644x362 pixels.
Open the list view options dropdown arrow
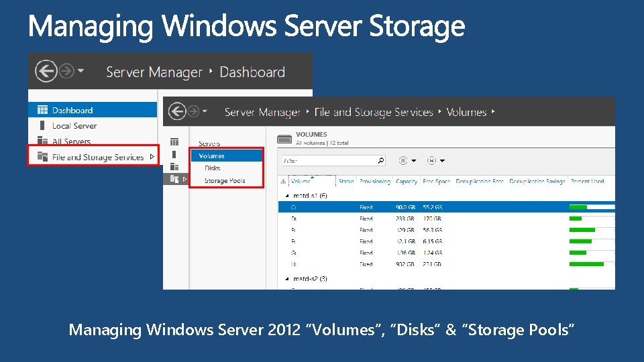tap(414, 161)
